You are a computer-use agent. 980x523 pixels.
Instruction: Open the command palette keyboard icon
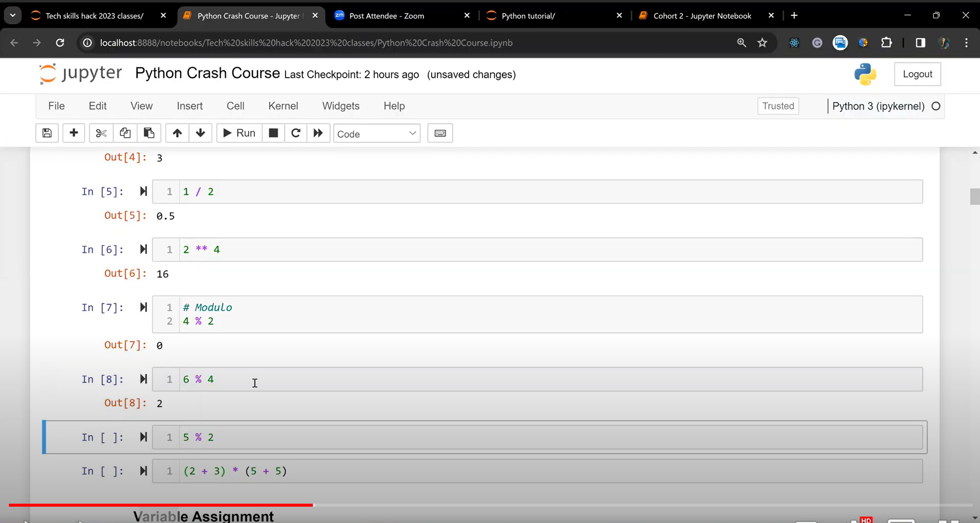tap(440, 133)
